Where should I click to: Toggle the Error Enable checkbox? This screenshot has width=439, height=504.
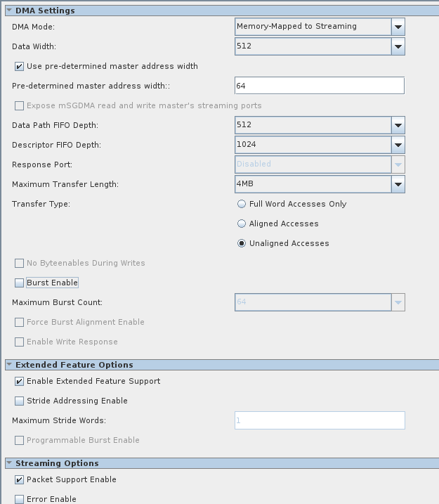pos(20,499)
